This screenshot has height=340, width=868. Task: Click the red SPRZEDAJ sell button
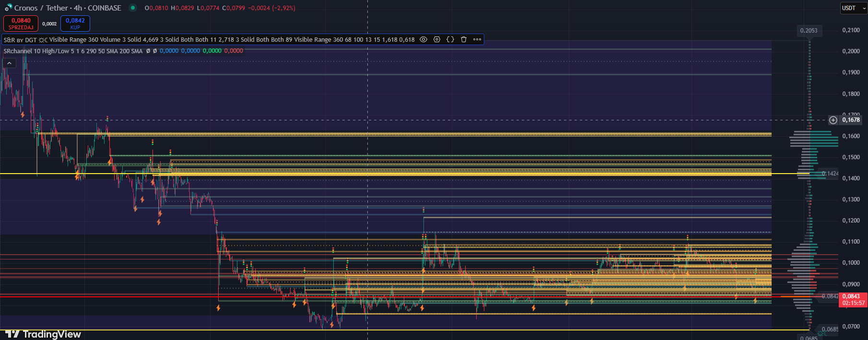pos(21,23)
